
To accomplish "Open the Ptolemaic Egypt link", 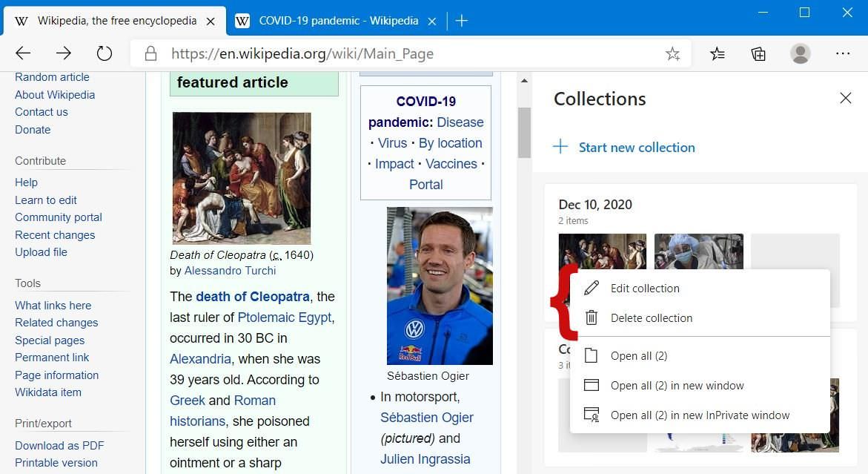I will tap(285, 317).
